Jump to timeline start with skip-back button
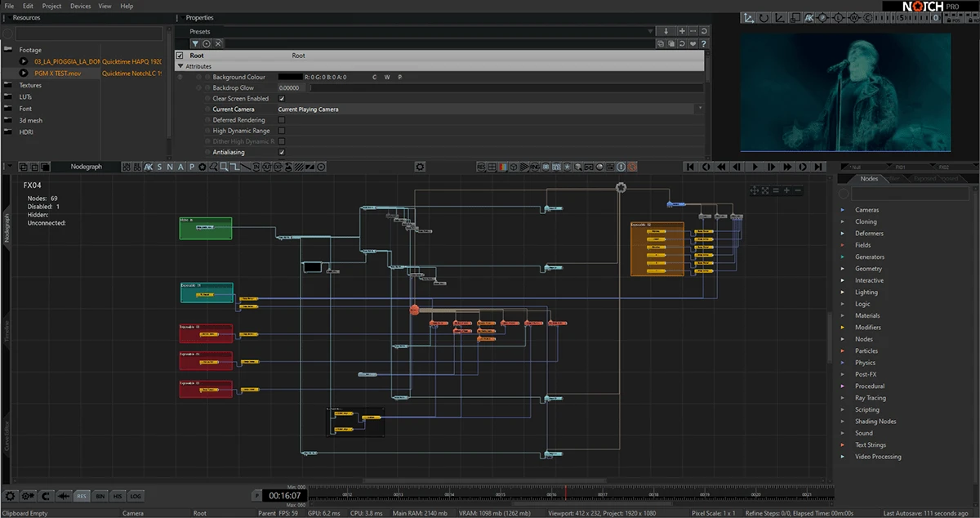Screen dimensions: 980x518 pyautogui.click(x=690, y=167)
